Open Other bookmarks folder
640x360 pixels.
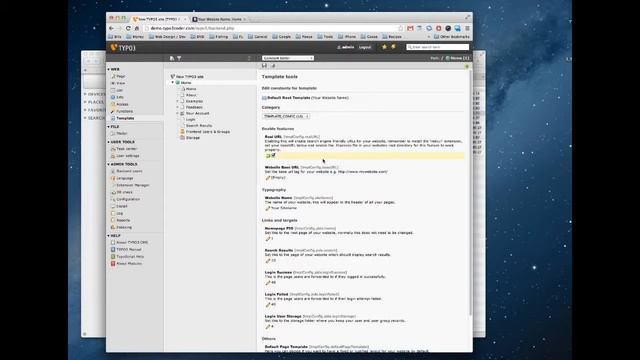click(x=452, y=37)
